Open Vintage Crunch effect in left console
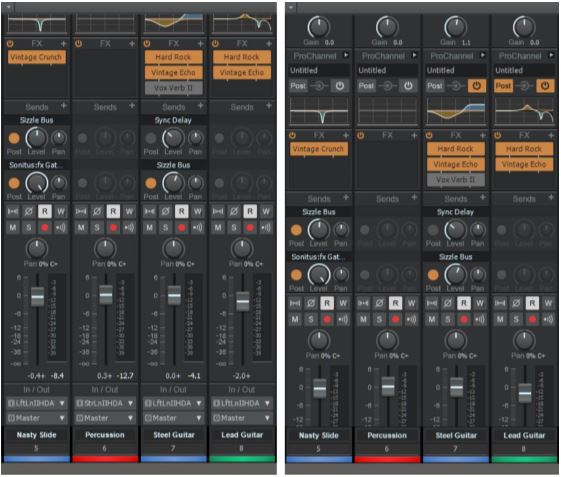The width and height of the screenshot is (561, 477). coord(36,57)
